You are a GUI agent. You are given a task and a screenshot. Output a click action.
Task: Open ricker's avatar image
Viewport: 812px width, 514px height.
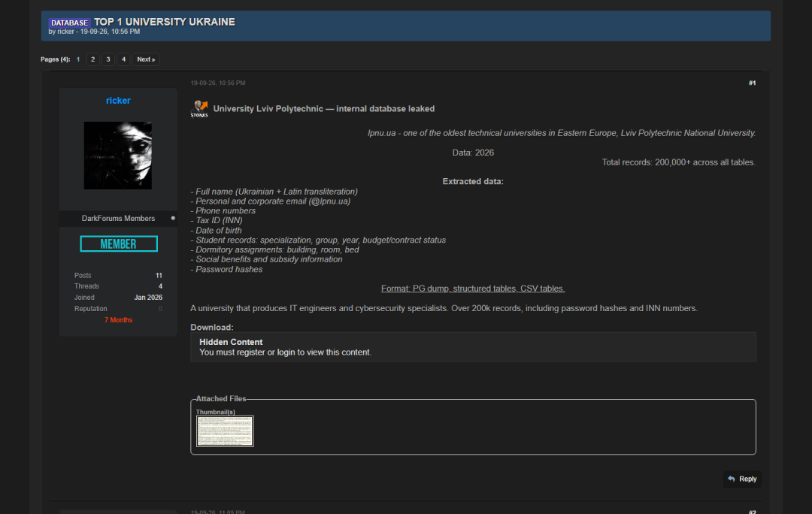[118, 156]
